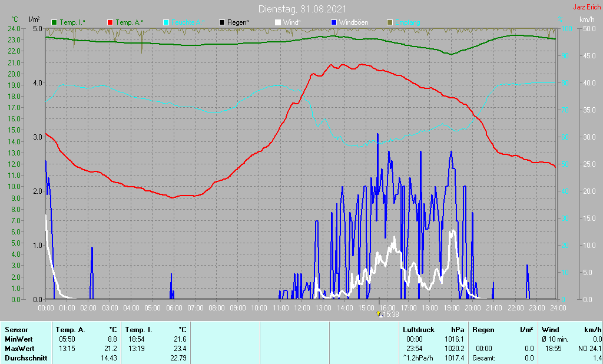
Task: Click the Temp. A. maximum value '21.2'
Action: click(x=110, y=349)
